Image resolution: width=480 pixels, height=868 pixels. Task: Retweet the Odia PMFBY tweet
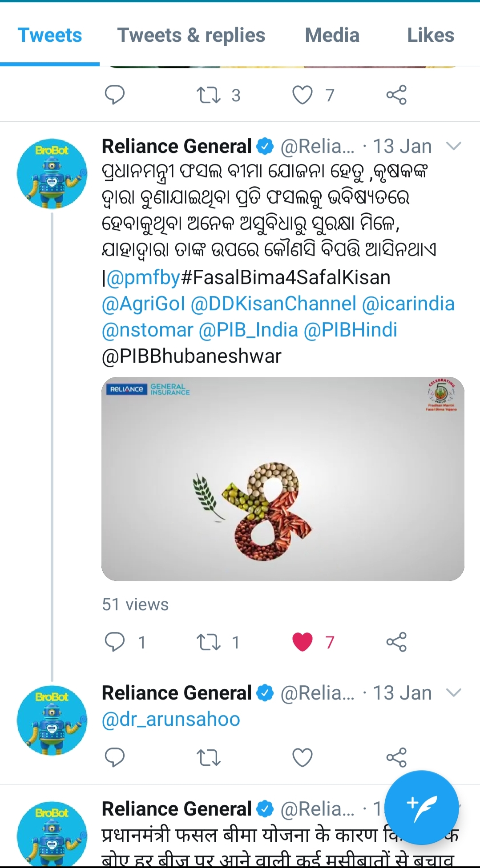tap(209, 642)
